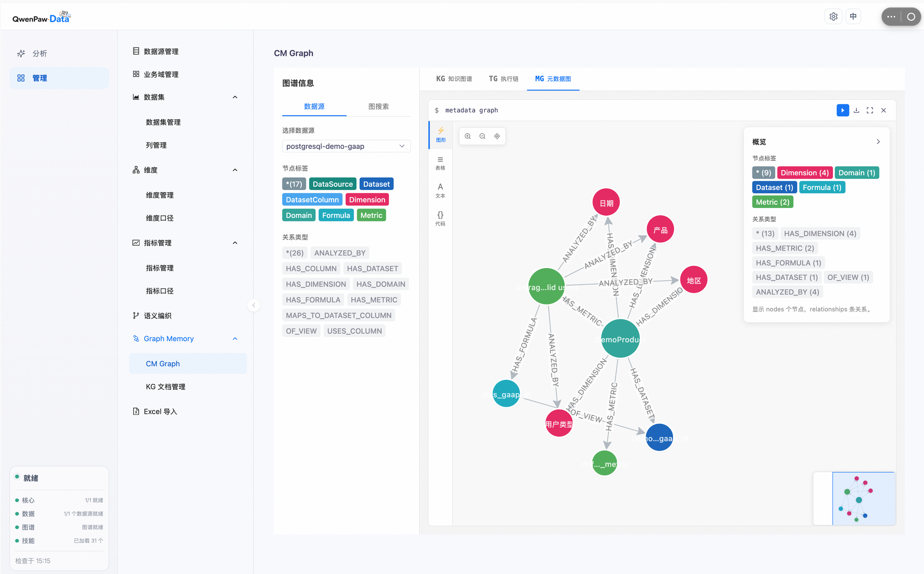The image size is (924, 574).
Task: Toggle the Domain node label filter
Action: (299, 215)
